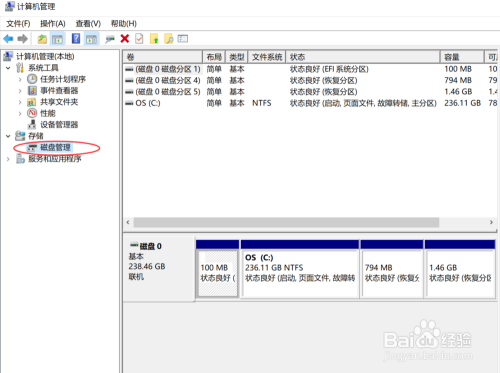Select 事件查看器 in the tree
The width and height of the screenshot is (500, 373).
[x=59, y=91]
